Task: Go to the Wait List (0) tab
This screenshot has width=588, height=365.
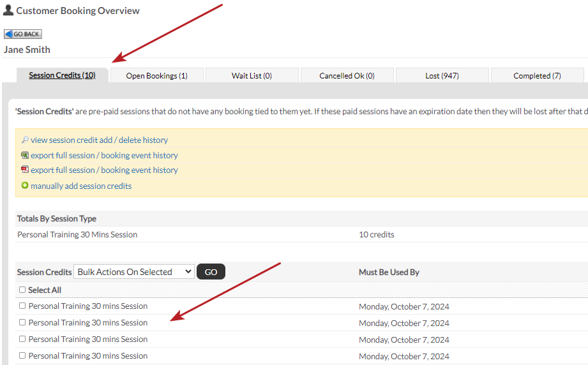Action: (252, 76)
